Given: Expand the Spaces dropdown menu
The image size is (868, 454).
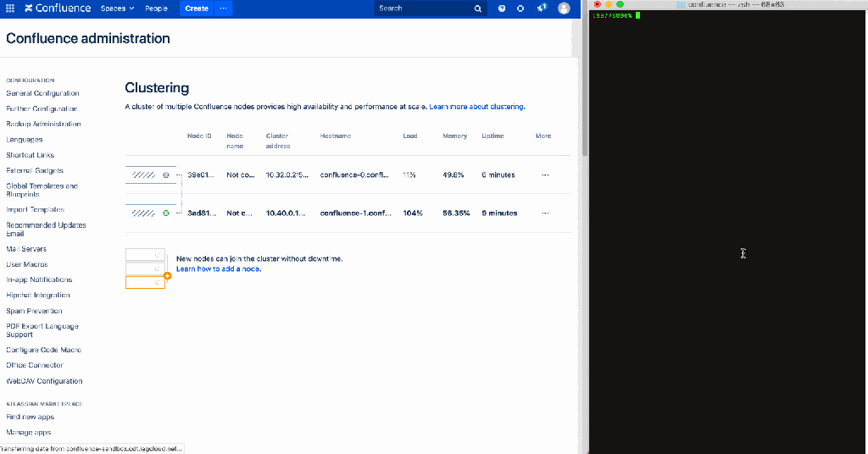Looking at the screenshot, I should [x=117, y=8].
